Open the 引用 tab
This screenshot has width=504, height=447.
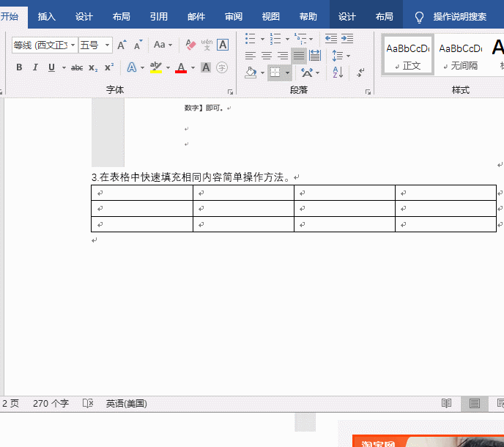coord(159,17)
